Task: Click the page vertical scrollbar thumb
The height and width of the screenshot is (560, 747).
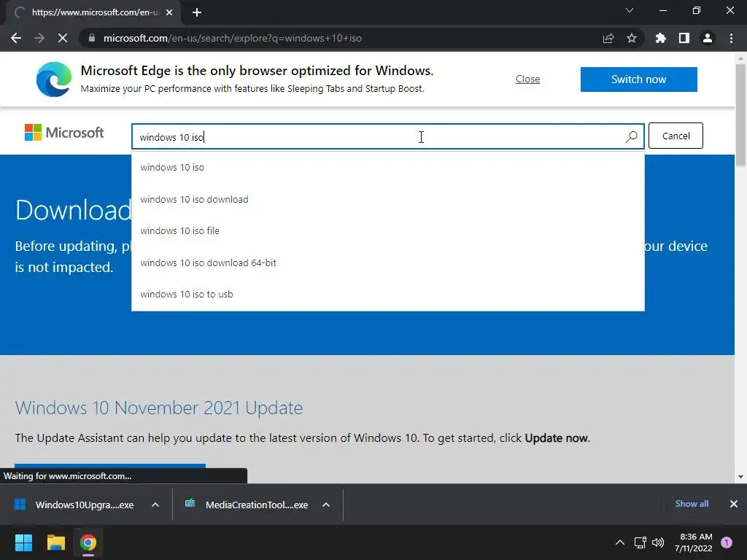Action: [740, 115]
